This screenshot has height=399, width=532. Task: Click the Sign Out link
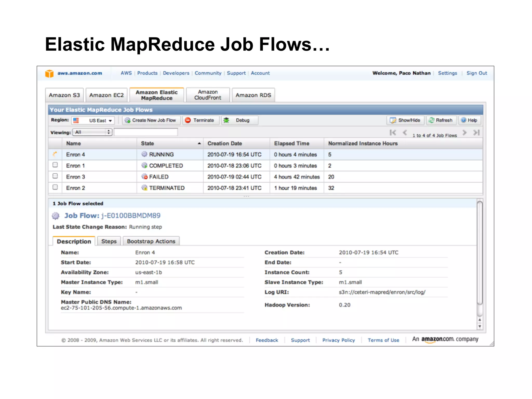(x=477, y=73)
